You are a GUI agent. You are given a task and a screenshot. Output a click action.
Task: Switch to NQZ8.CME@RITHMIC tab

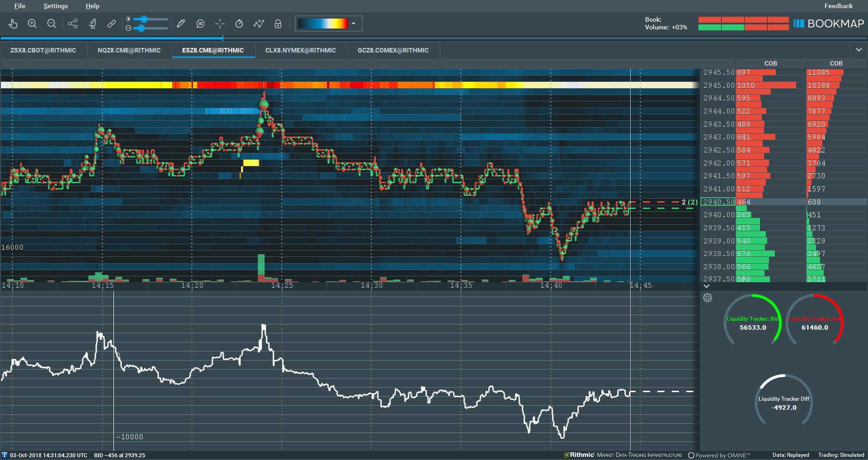click(x=129, y=50)
